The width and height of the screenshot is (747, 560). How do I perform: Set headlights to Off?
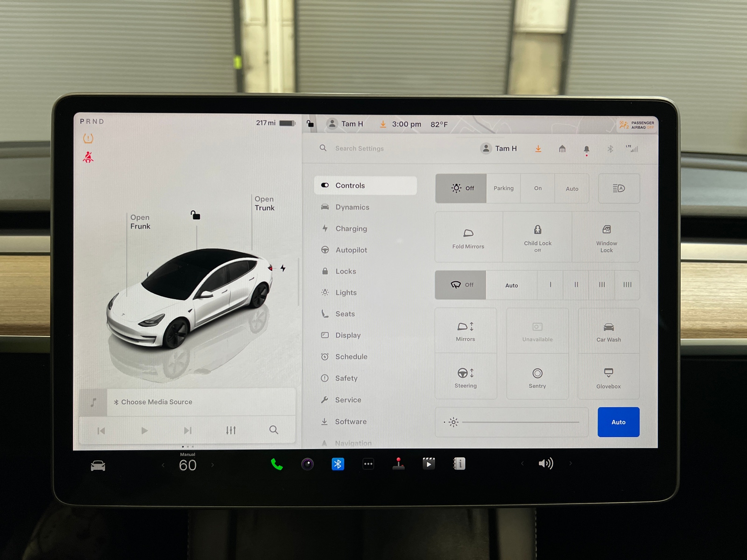(x=461, y=188)
